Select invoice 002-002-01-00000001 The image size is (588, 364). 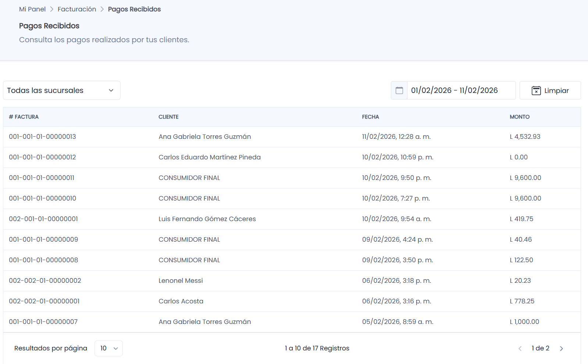tap(44, 301)
